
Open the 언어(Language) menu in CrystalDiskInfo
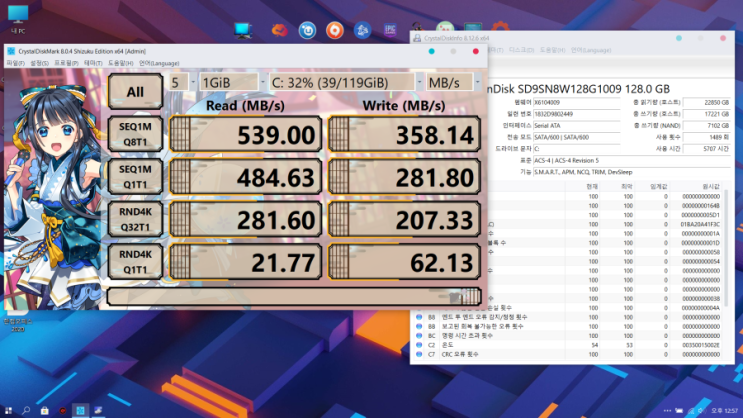(591, 50)
